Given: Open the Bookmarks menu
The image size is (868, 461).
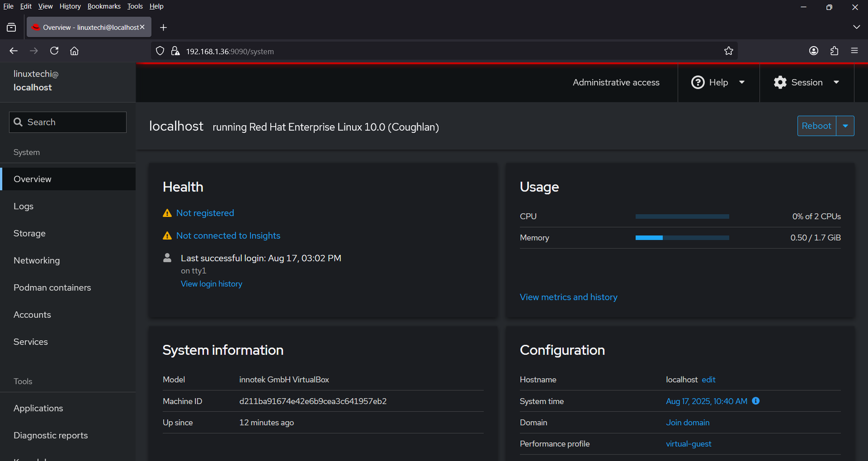Looking at the screenshot, I should (104, 7).
